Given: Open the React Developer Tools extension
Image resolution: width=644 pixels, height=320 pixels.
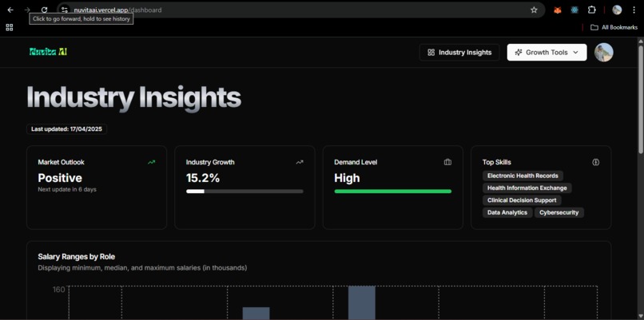Looking at the screenshot, I should pyautogui.click(x=574, y=10).
